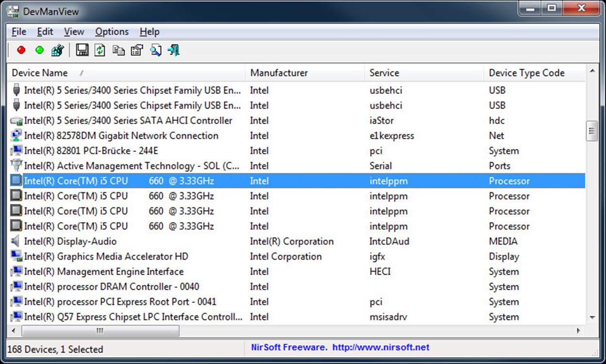Viewport: 606px width, 364px height.
Task: Click the Find magnifier toolbar icon
Action: click(155, 50)
